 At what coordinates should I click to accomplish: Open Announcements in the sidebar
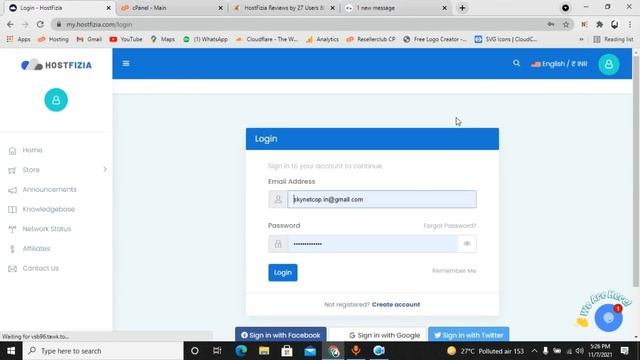coord(49,189)
